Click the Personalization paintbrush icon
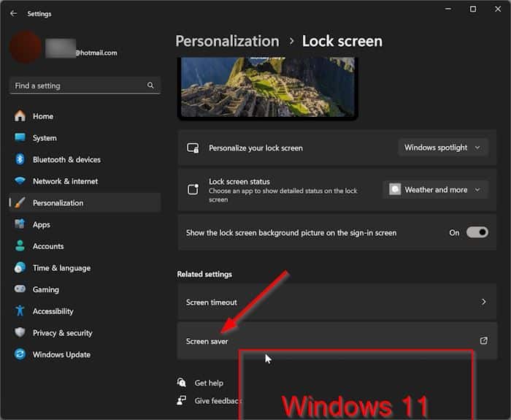 pyautogui.click(x=20, y=202)
